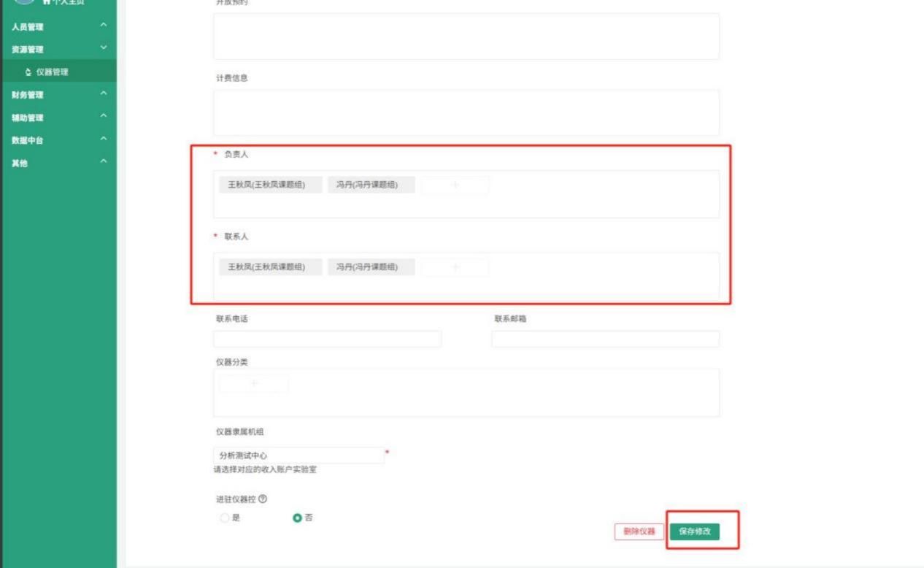Click plus icon to add 仪器分类

[x=254, y=383]
